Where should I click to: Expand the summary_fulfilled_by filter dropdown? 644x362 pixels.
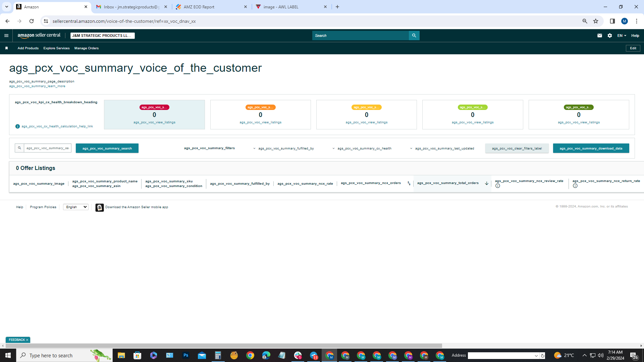click(x=284, y=148)
